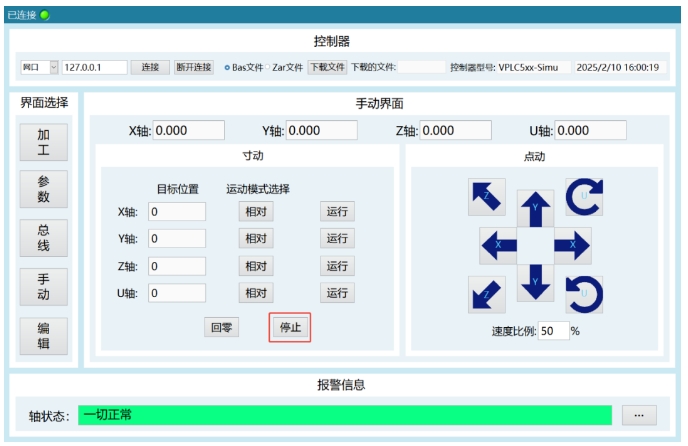Click the X轴 position readout 0.000
This screenshot has width=688, height=446.
click(189, 130)
